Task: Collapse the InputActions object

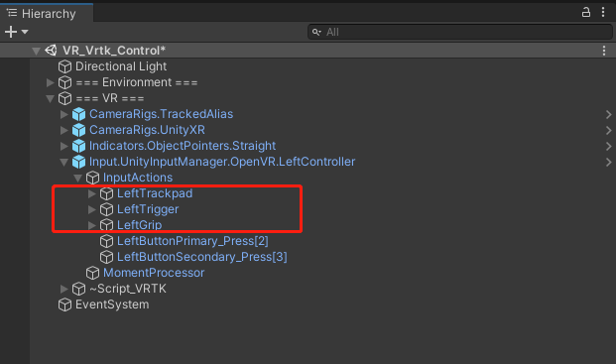Action: pos(77,178)
